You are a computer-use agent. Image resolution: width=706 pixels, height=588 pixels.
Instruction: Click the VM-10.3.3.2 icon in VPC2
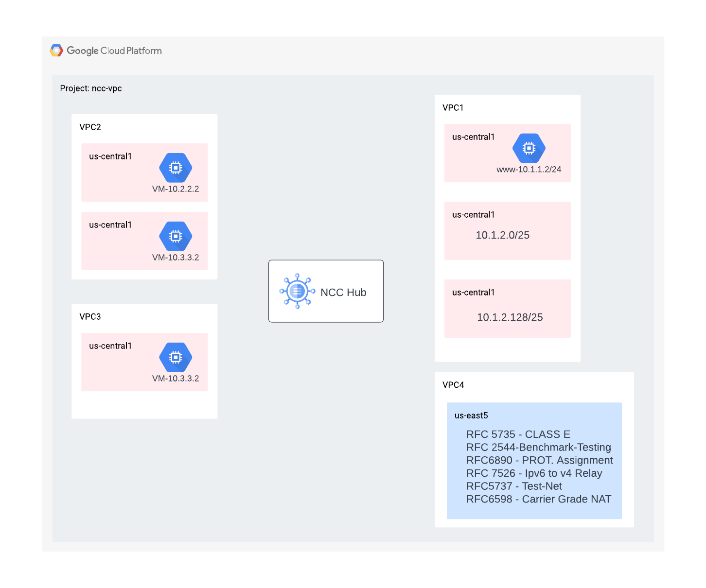176,236
